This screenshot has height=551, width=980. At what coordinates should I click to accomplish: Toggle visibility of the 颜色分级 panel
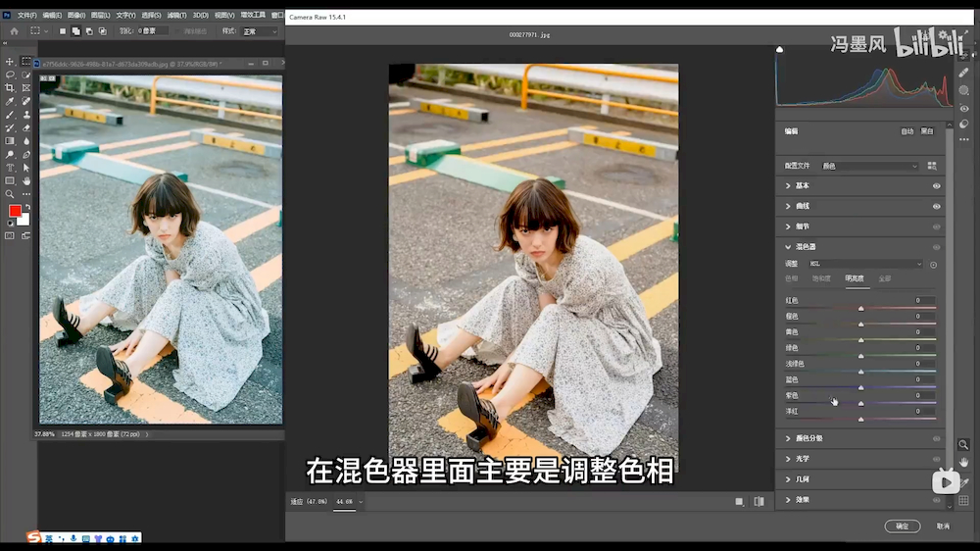pyautogui.click(x=936, y=439)
